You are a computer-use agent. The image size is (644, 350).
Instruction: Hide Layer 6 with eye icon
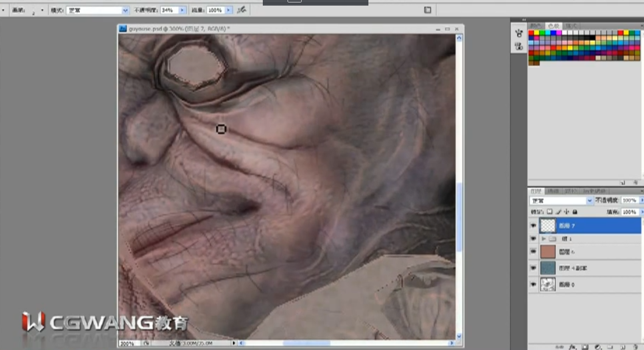click(x=533, y=251)
